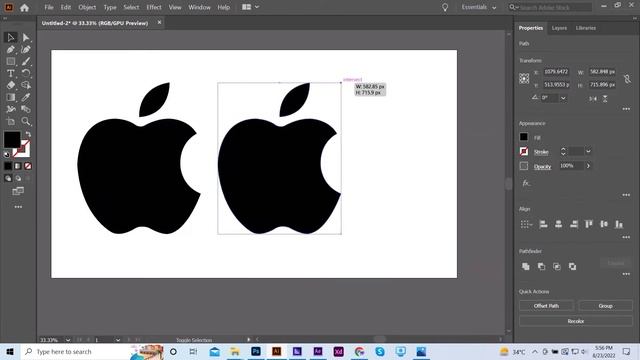Screen dimensions: 640x360
Task: Expand the Opacity slider arrow
Action: [x=588, y=166]
